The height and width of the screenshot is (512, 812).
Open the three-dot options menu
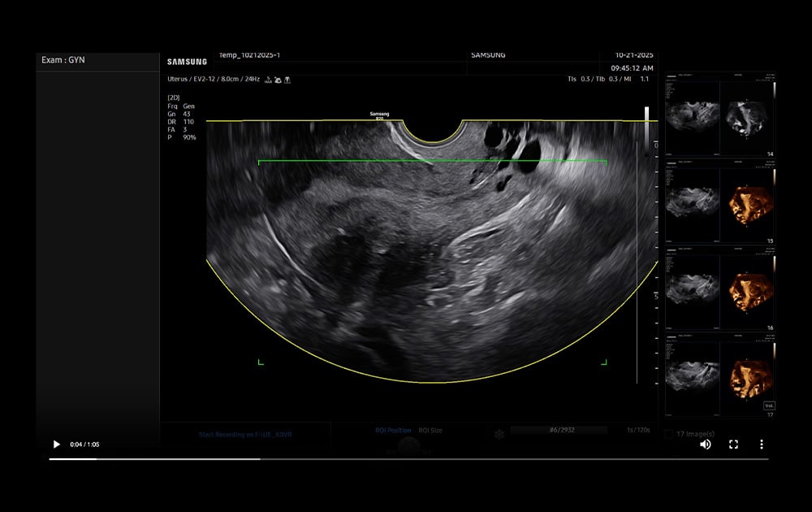(x=760, y=445)
